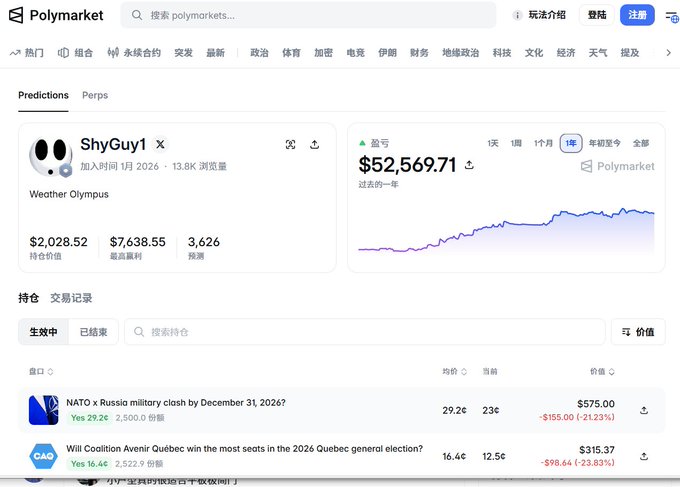Select the 1天 time range
This screenshot has width=680, height=487.
point(493,143)
